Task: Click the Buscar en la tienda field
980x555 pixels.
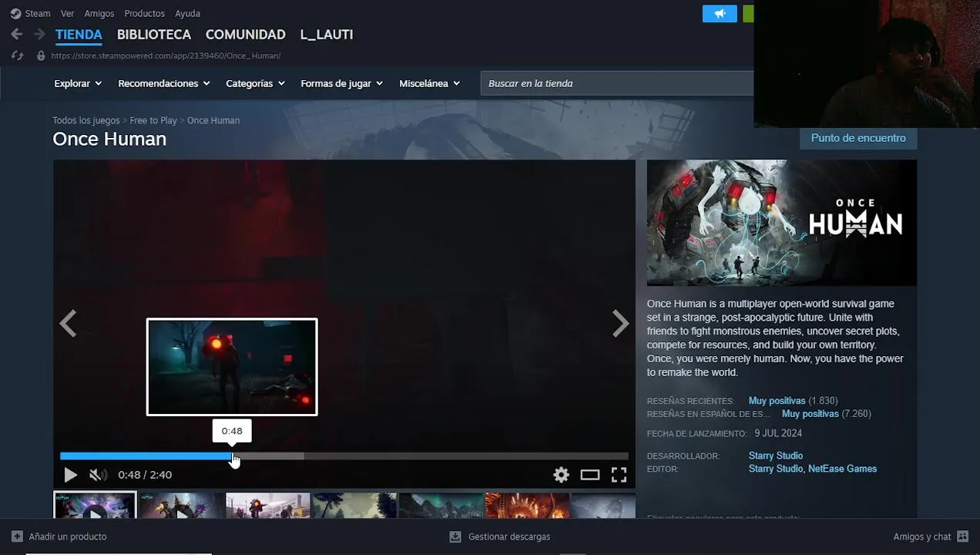Action: pos(616,83)
